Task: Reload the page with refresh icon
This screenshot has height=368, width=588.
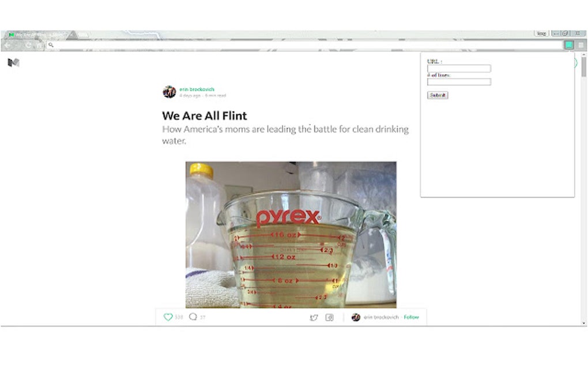Action: pyautogui.click(x=28, y=46)
